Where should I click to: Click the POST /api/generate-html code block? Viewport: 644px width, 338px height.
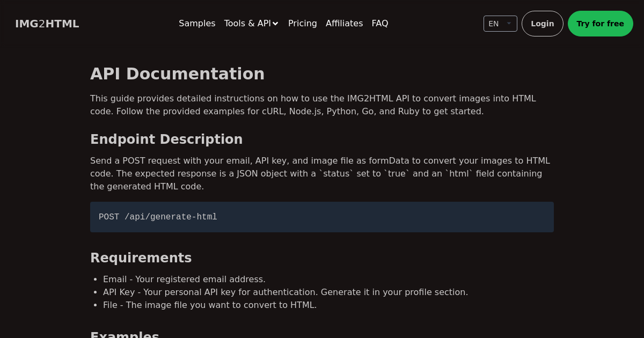point(322,217)
